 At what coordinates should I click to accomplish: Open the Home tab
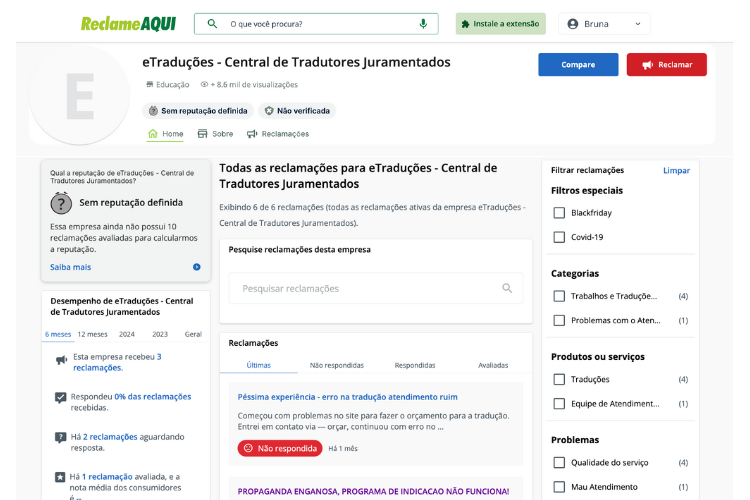point(165,134)
